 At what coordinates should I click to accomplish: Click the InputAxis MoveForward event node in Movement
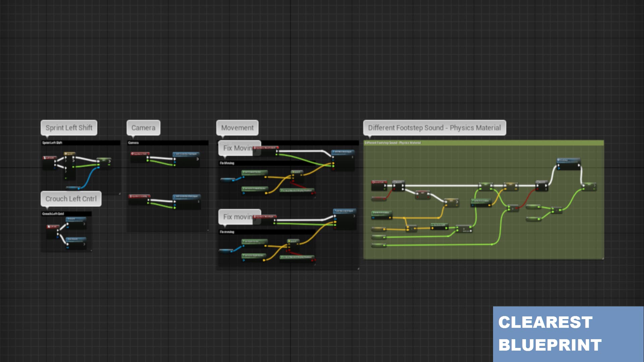266,148
